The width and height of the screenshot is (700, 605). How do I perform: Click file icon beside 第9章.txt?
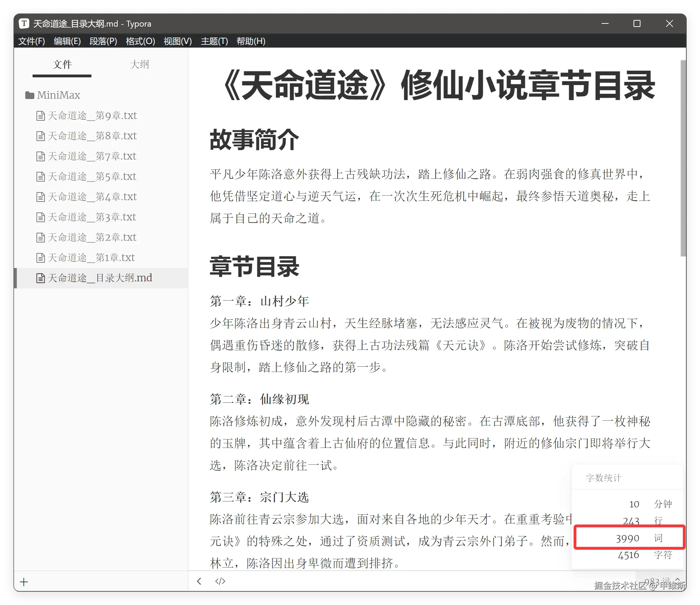[x=41, y=116]
